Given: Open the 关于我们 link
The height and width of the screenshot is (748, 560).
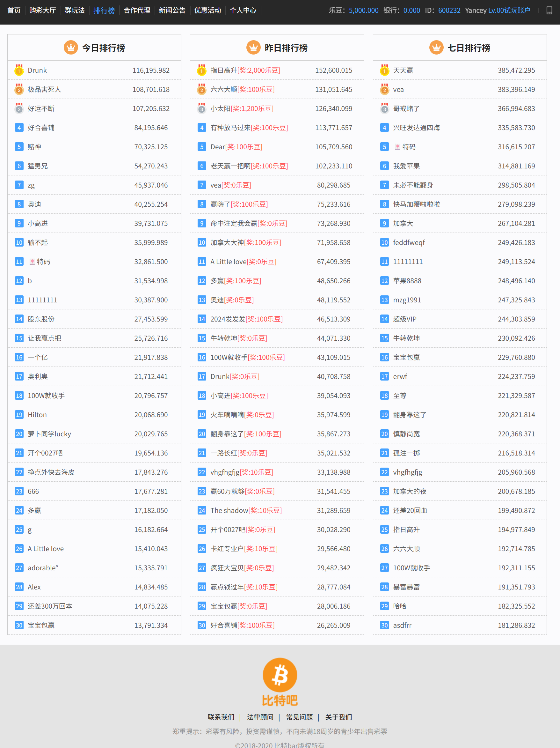Looking at the screenshot, I should 338,717.
